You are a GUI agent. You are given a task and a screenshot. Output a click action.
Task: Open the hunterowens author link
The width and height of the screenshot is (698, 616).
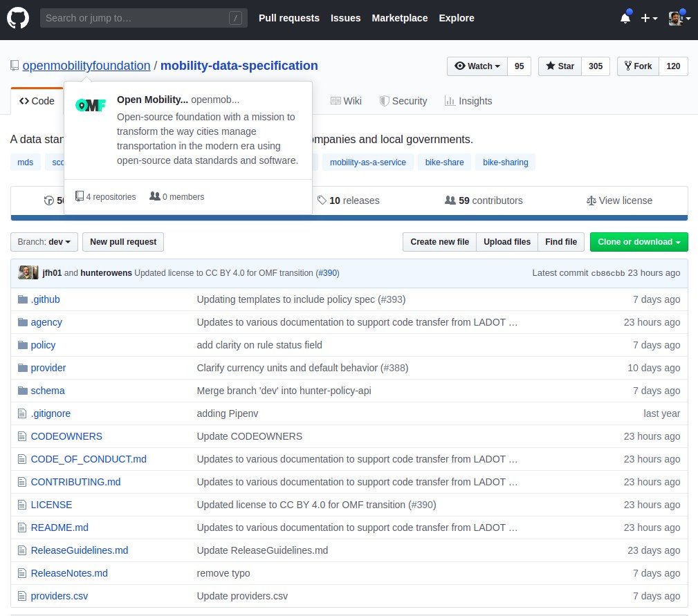click(107, 273)
